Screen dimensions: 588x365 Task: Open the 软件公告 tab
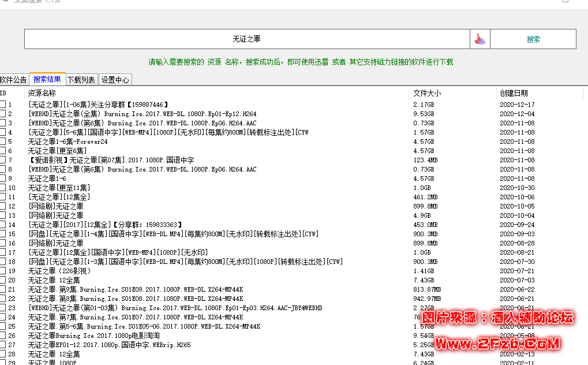pos(13,80)
